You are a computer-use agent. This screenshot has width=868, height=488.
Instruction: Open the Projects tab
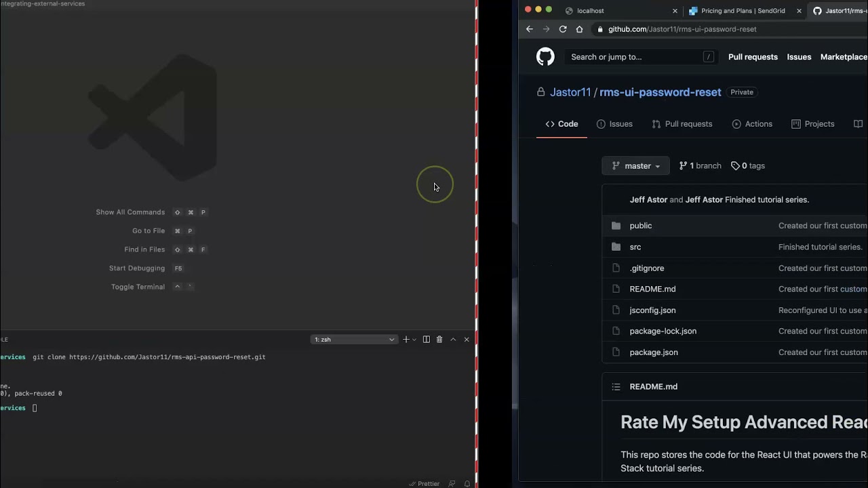[x=812, y=124]
